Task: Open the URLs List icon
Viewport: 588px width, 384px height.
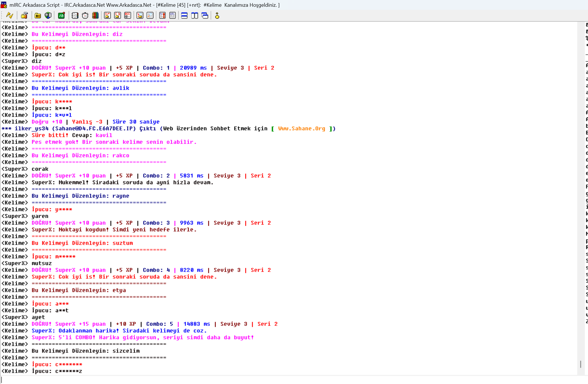Action: tap(172, 15)
